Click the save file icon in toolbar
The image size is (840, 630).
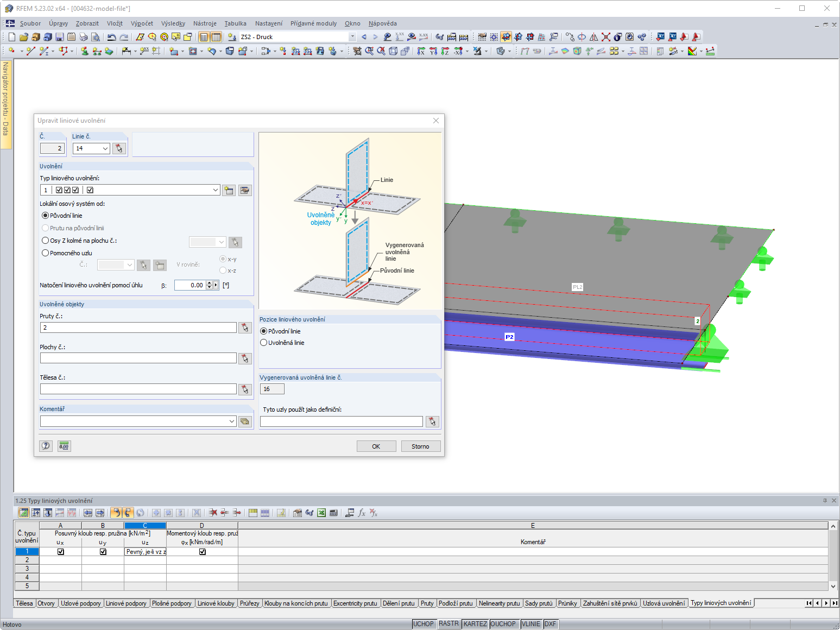pyautogui.click(x=60, y=37)
